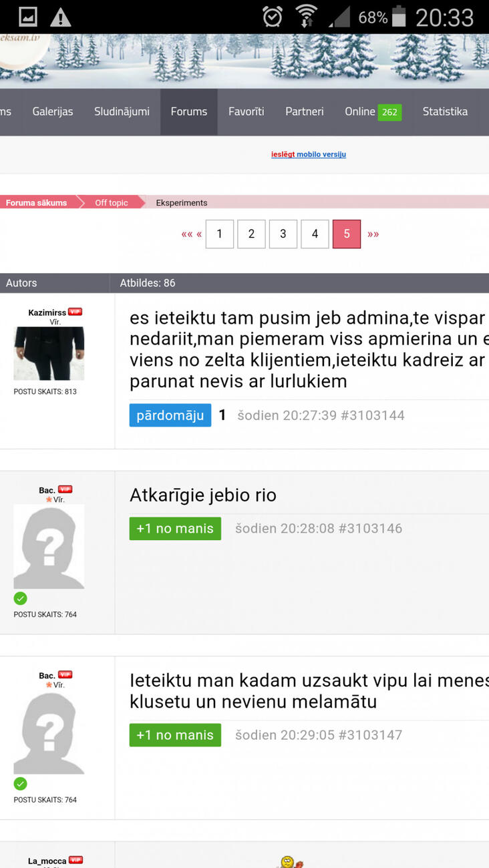This screenshot has height=868, width=489.
Task: Click the Online 262 counter badge
Action: coord(389,112)
